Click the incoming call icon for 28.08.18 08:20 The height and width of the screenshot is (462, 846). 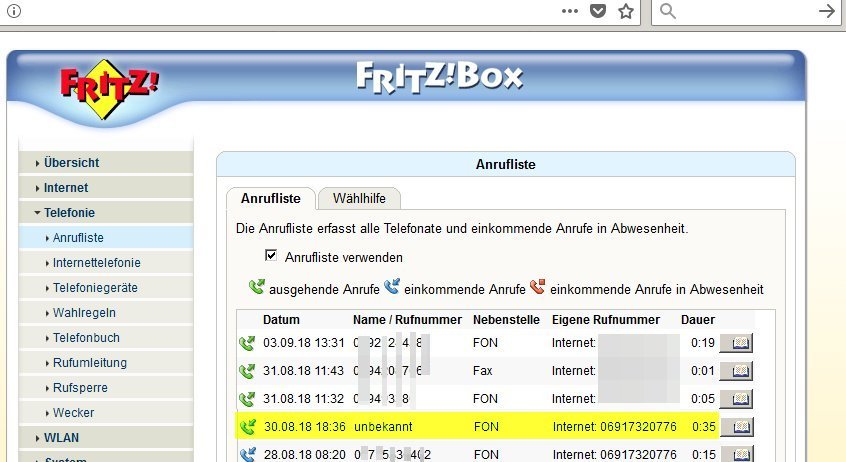coord(248,454)
